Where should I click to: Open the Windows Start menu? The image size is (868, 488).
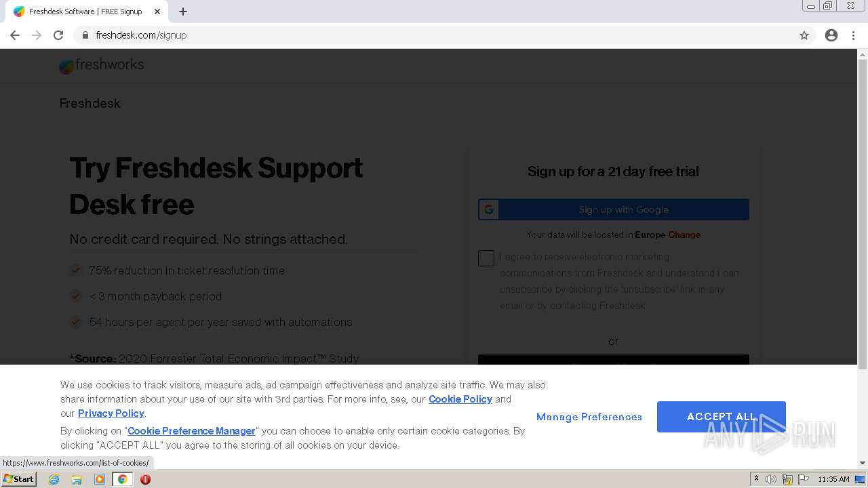tap(18, 479)
